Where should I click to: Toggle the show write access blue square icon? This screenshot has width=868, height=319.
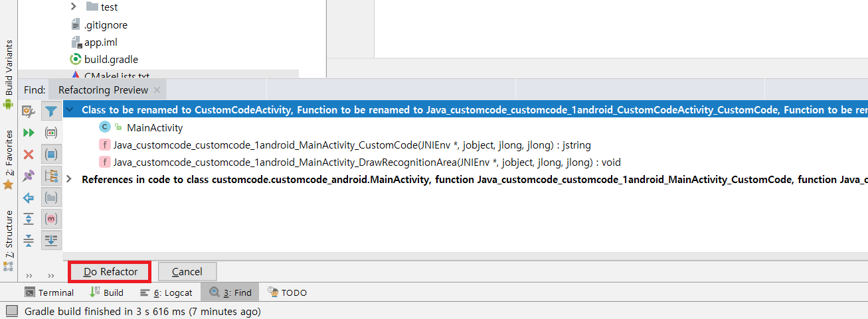(51, 155)
